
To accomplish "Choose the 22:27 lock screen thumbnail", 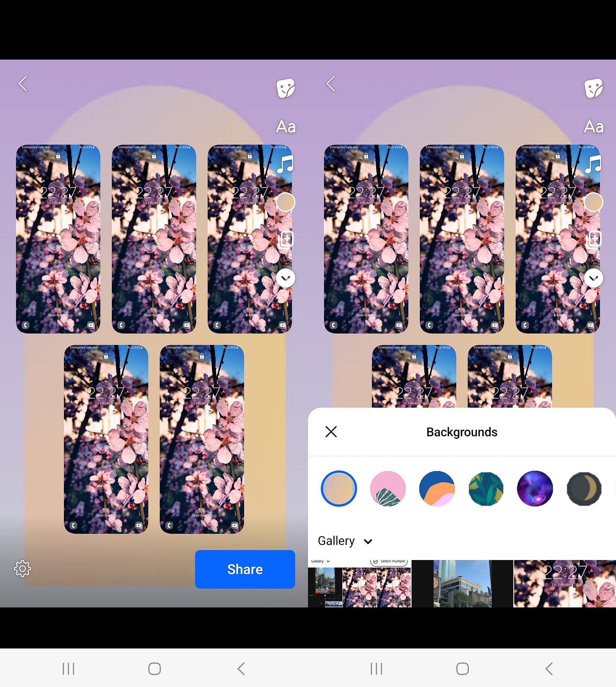I will [x=565, y=584].
